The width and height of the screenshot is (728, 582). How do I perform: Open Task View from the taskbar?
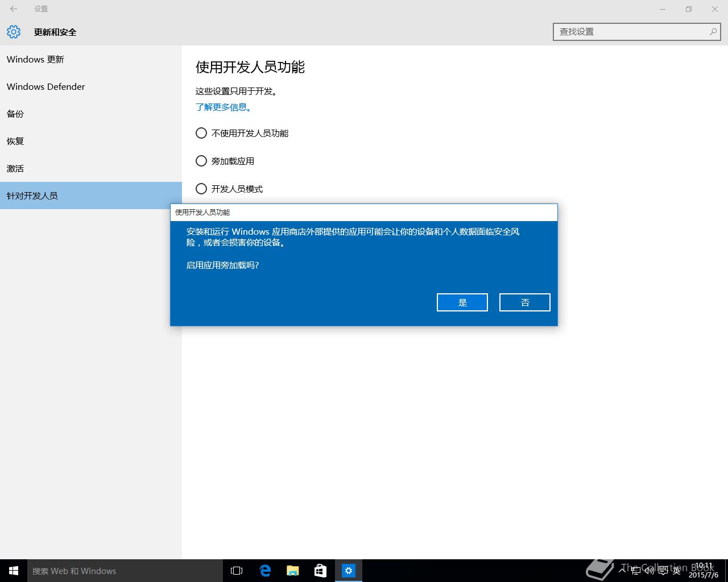[x=237, y=571]
